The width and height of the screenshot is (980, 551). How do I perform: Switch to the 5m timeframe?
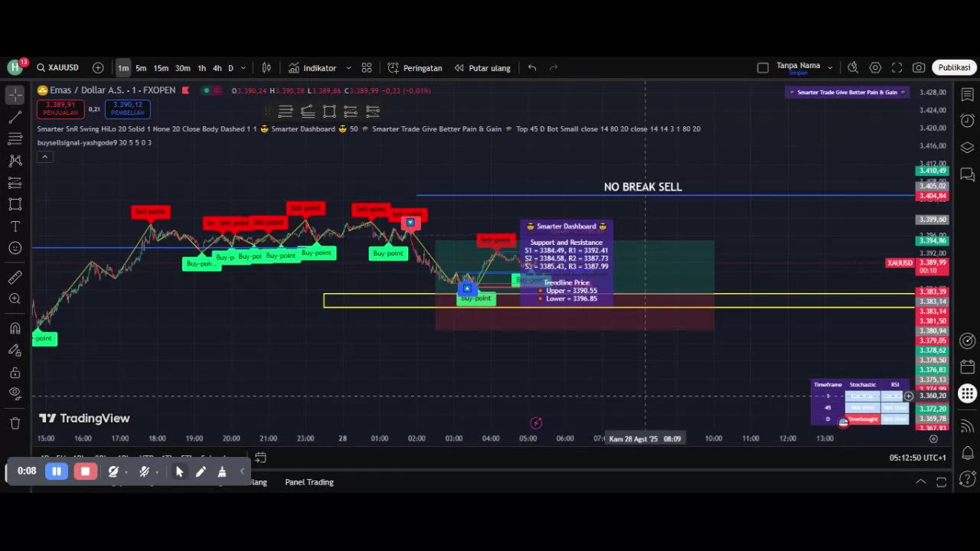pyautogui.click(x=141, y=68)
